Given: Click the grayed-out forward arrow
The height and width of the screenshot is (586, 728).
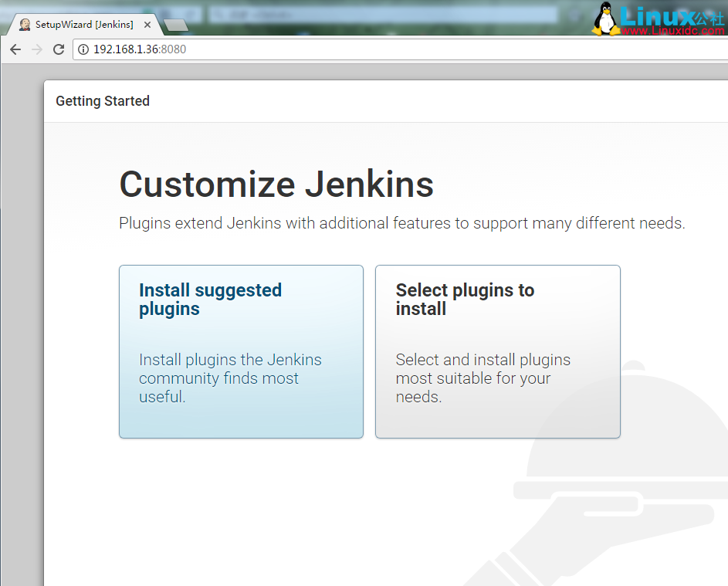Looking at the screenshot, I should pyautogui.click(x=36, y=49).
